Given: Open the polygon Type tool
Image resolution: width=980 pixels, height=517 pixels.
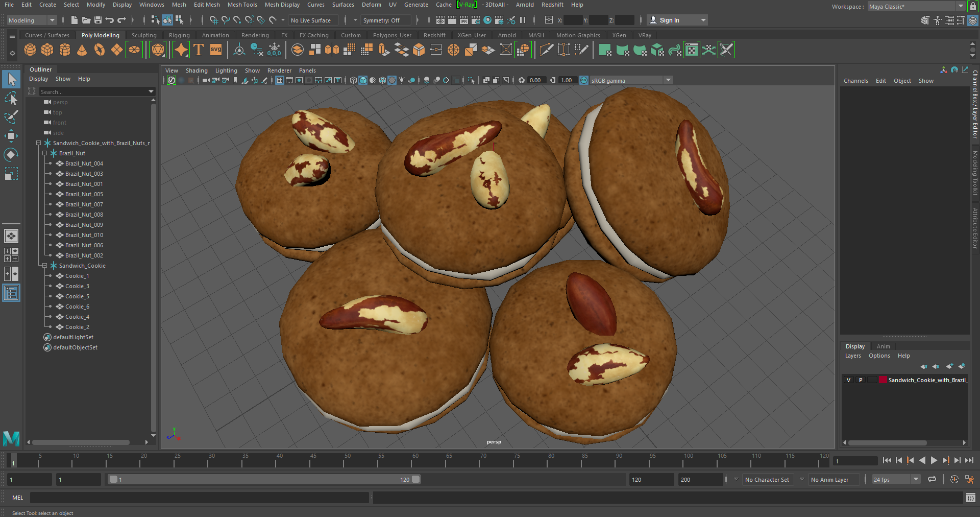Looking at the screenshot, I should coord(199,50).
